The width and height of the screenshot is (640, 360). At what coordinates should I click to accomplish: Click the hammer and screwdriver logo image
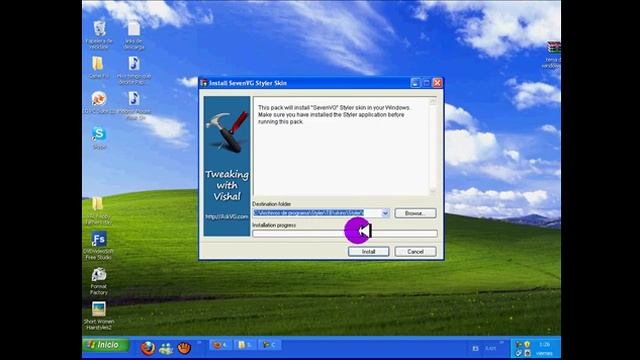(x=227, y=131)
